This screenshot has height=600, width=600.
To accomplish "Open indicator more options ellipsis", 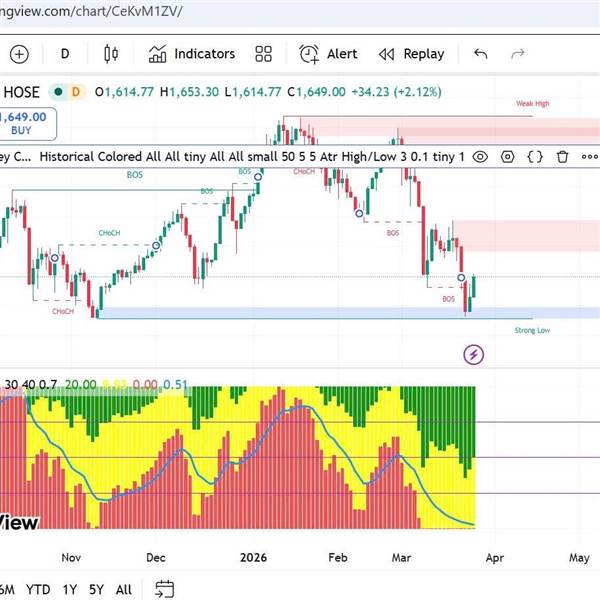I will pyautogui.click(x=590, y=157).
